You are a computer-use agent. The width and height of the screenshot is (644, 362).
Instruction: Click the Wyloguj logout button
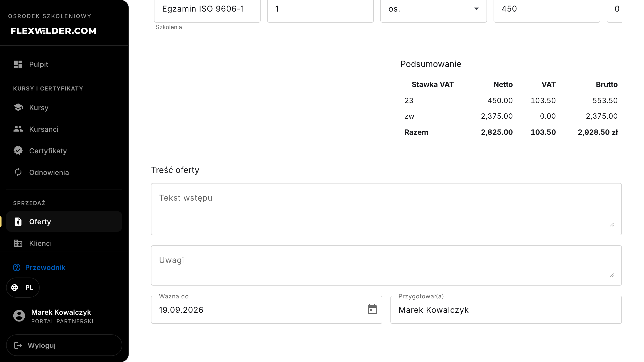pos(64,345)
